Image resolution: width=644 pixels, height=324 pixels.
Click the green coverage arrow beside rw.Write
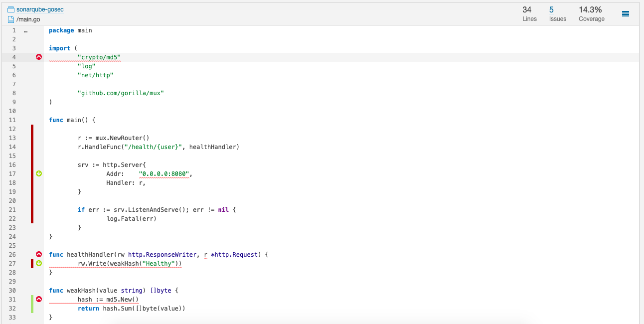point(38,263)
